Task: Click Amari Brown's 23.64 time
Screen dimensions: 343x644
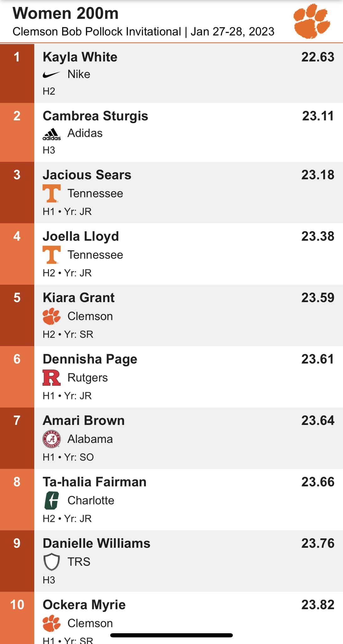Action: coord(318,420)
